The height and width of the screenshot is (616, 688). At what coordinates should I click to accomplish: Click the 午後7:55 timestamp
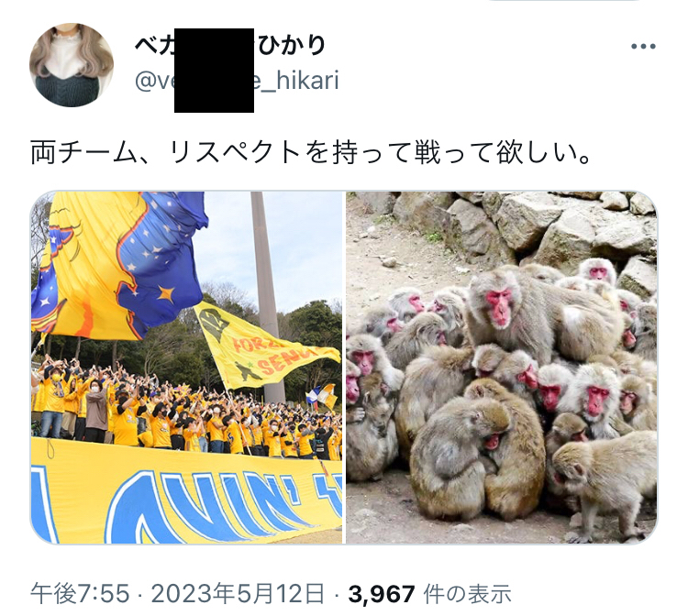click(81, 594)
